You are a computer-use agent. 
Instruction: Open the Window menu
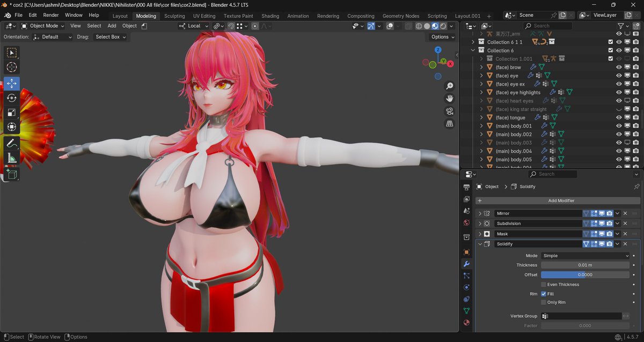[x=74, y=15]
